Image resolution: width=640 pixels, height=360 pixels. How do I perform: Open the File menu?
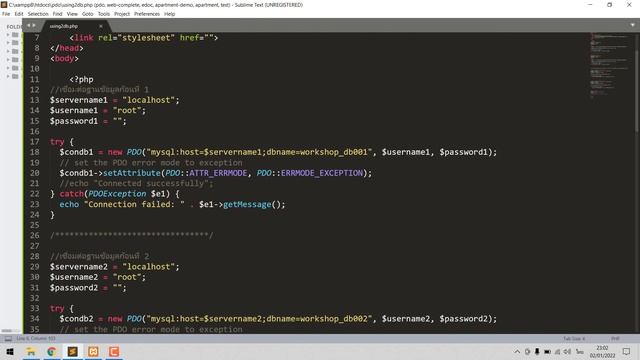click(6, 14)
